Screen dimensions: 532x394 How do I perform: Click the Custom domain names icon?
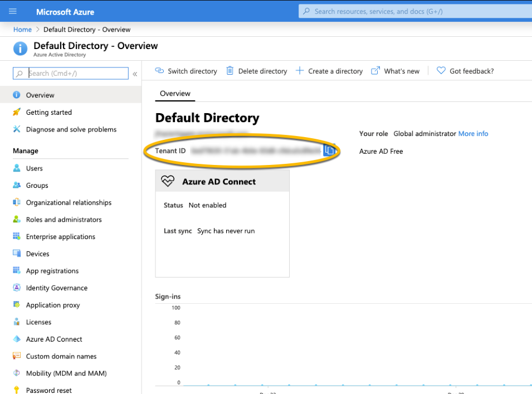(x=17, y=356)
